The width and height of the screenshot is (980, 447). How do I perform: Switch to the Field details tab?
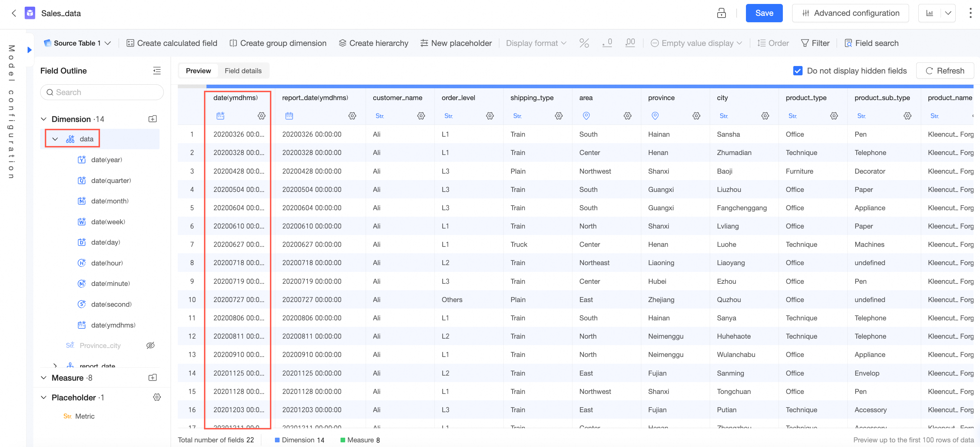pyautogui.click(x=243, y=71)
